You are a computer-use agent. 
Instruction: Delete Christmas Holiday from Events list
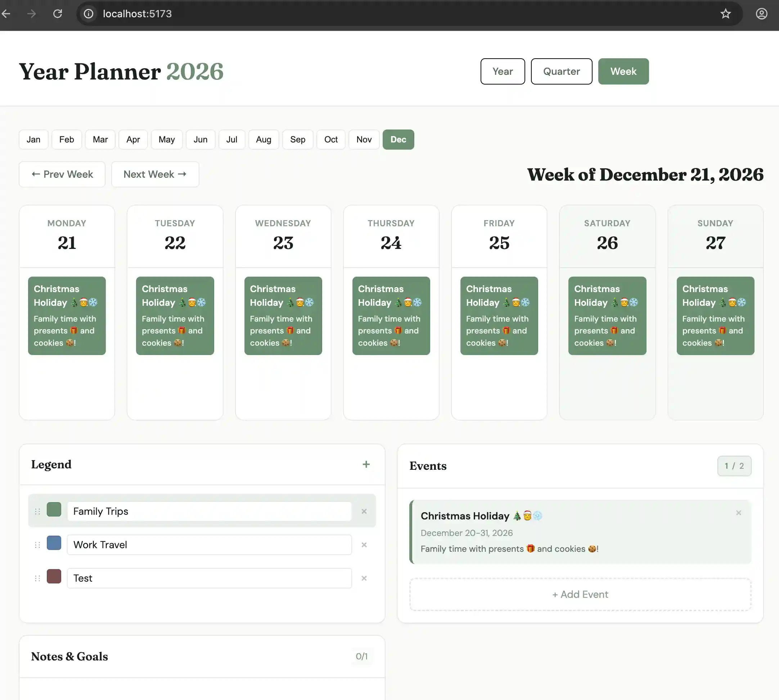click(x=738, y=513)
